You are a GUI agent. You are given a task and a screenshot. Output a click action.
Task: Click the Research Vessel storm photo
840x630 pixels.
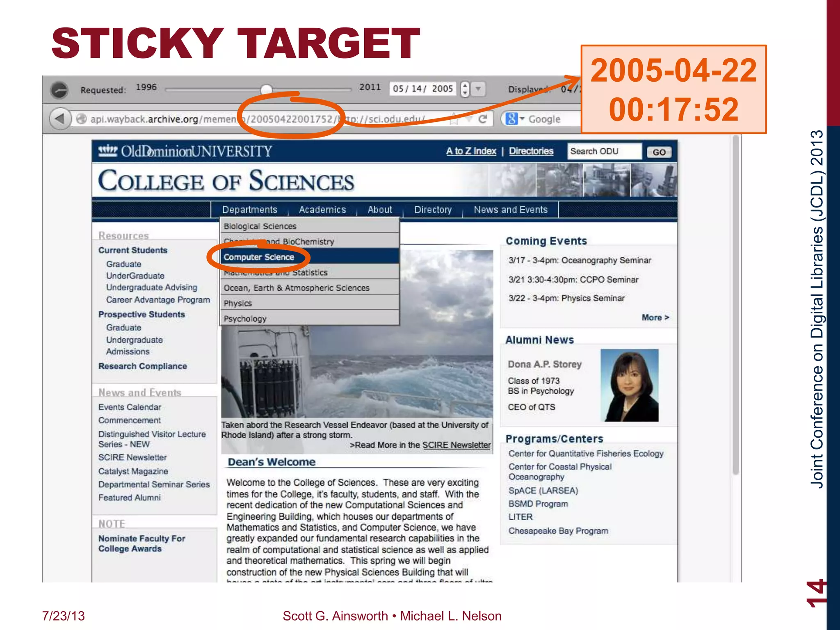tap(357, 333)
